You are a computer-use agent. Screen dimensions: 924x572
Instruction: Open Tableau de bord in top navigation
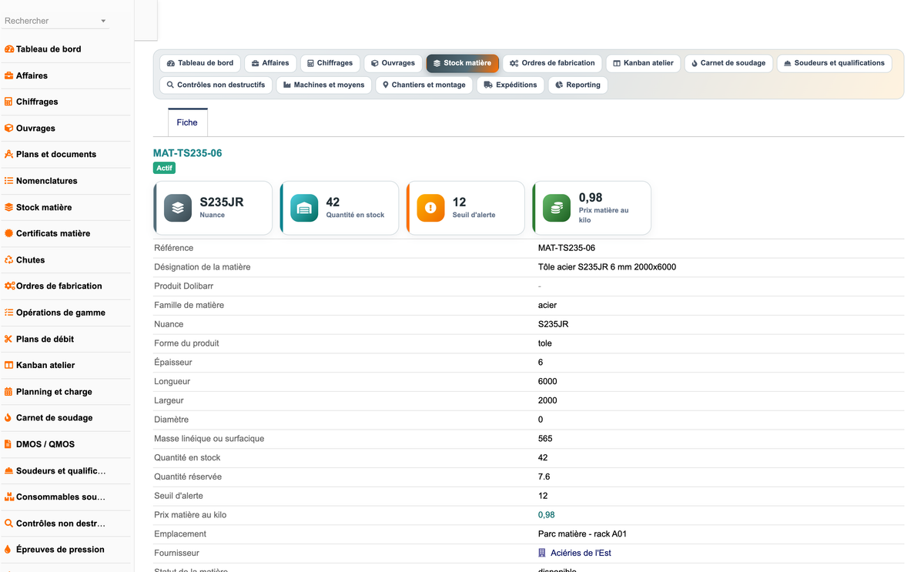200,63
